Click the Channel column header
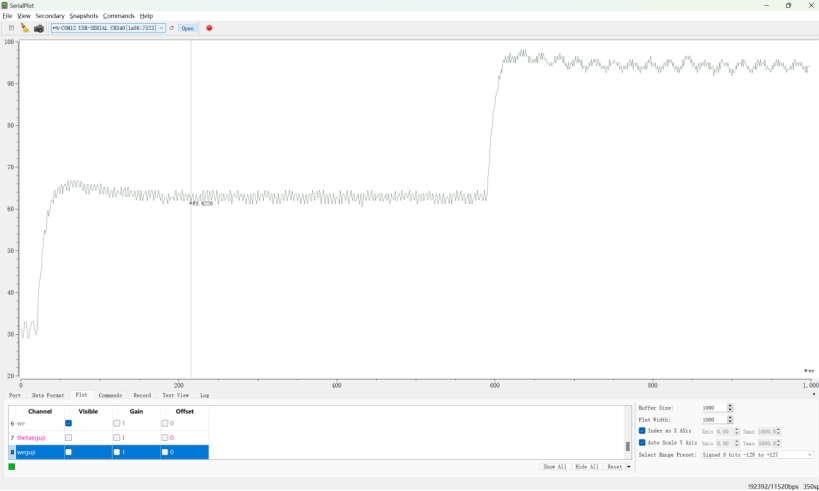 point(40,411)
